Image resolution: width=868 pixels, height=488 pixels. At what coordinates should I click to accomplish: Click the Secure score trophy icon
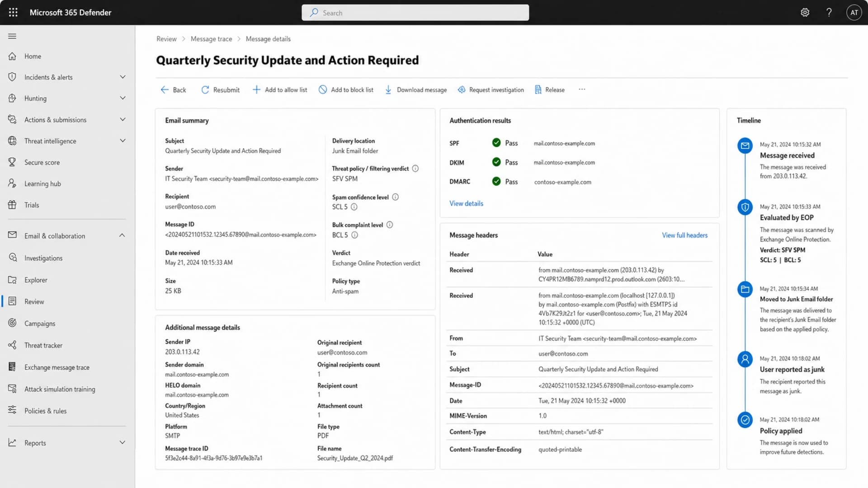pos(12,162)
